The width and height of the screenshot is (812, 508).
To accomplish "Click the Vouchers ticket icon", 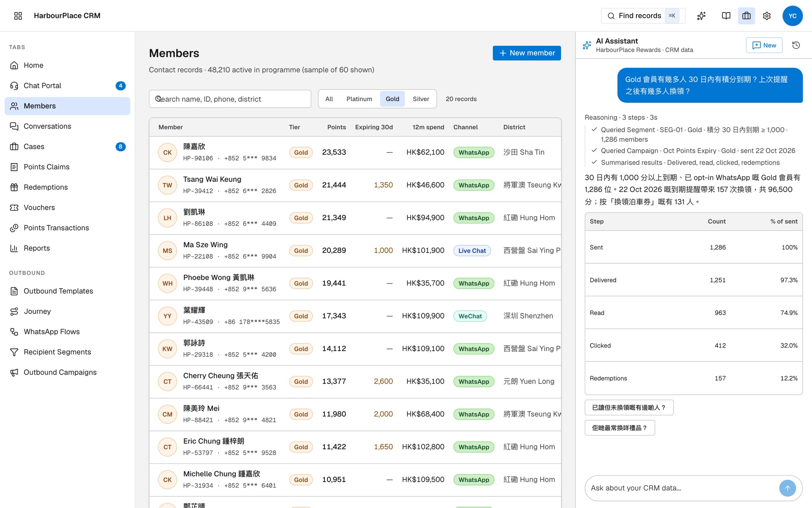I will click(14, 207).
